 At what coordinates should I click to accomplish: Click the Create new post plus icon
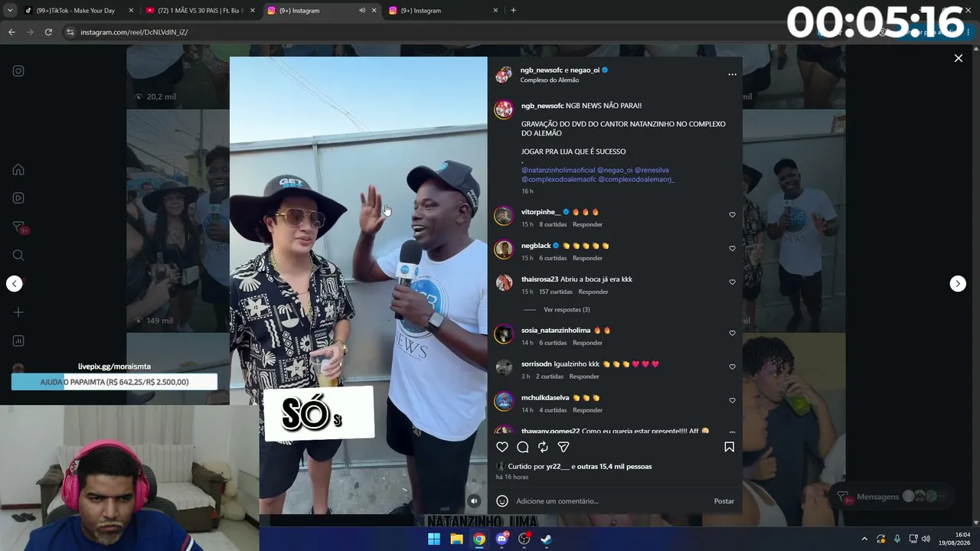point(18,312)
